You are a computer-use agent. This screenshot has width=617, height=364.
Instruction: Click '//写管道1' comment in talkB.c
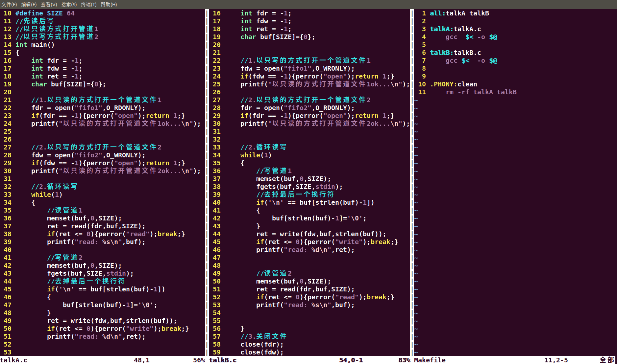274,171
